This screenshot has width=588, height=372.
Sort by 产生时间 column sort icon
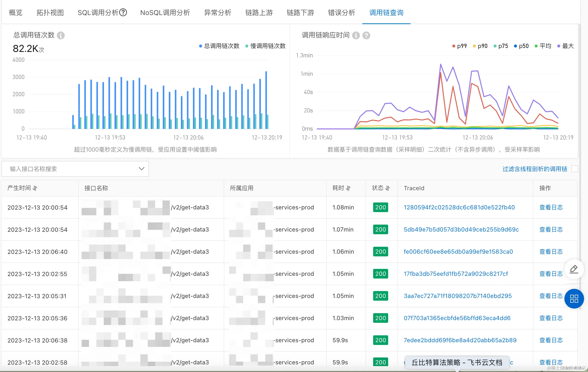[35, 188]
